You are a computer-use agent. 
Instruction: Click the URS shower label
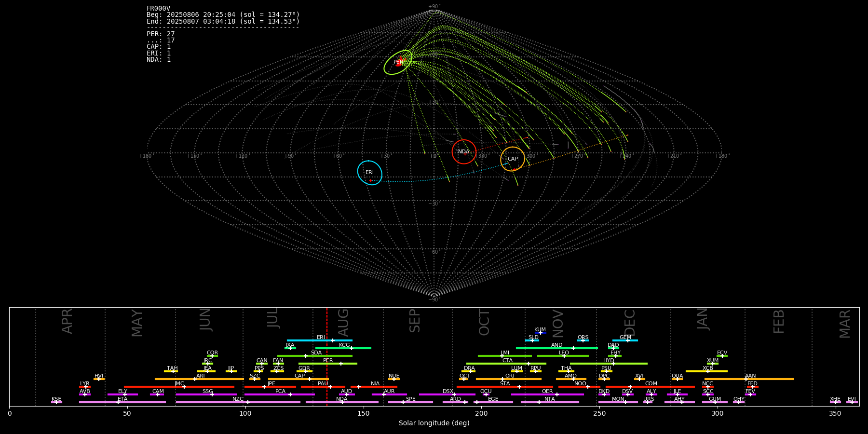pos(649,399)
